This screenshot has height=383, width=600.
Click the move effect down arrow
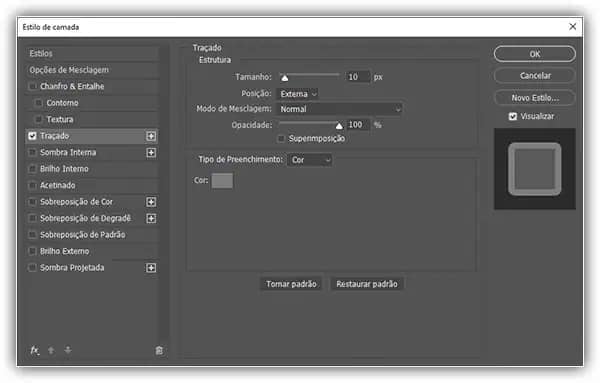[x=68, y=350]
